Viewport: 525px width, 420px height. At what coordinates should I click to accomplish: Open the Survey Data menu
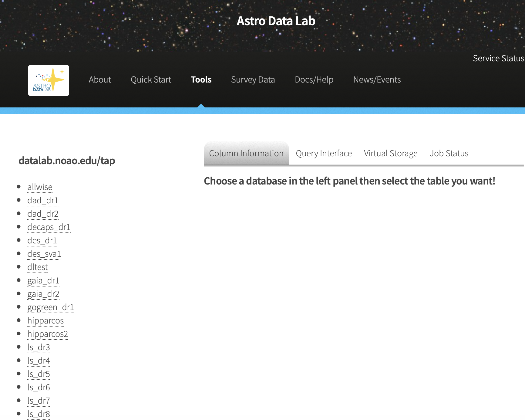253,80
